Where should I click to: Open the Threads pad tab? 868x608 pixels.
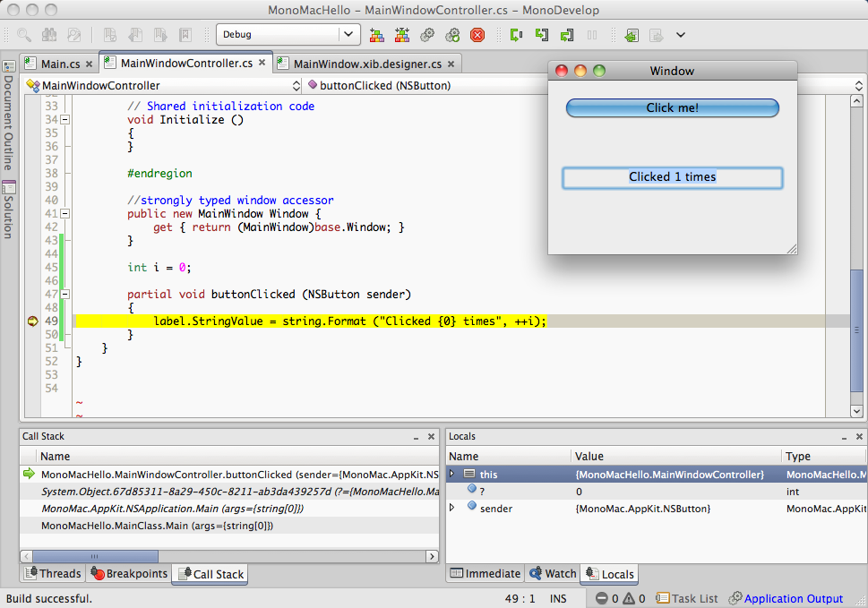(53, 574)
